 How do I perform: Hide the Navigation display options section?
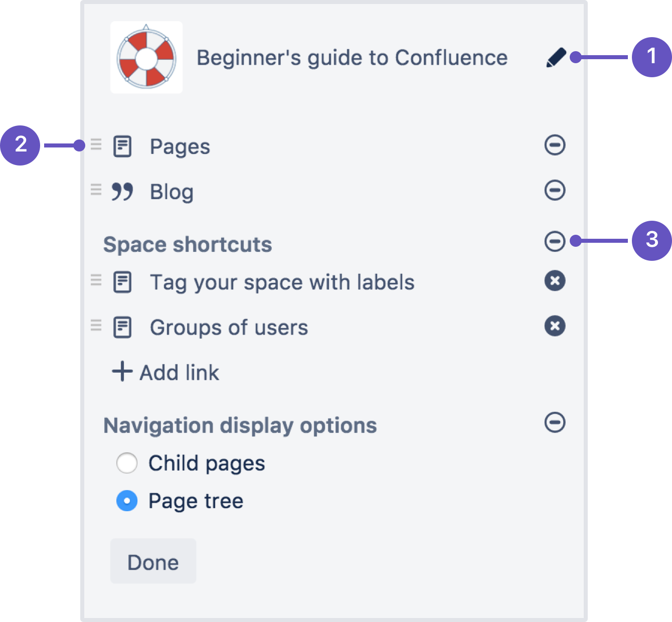coord(555,422)
